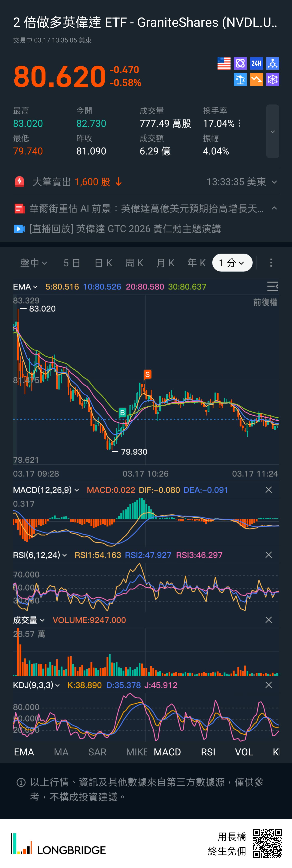
Task: Close the RSI indicator panel
Action: (268, 555)
